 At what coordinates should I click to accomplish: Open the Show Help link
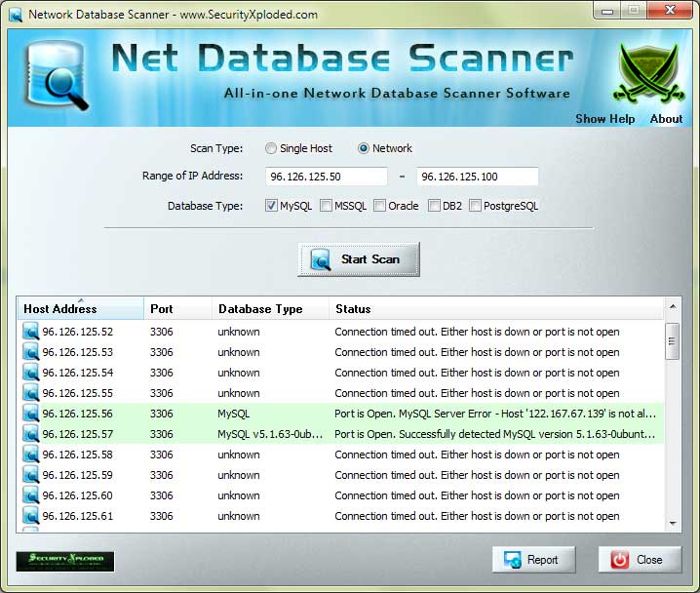[604, 119]
